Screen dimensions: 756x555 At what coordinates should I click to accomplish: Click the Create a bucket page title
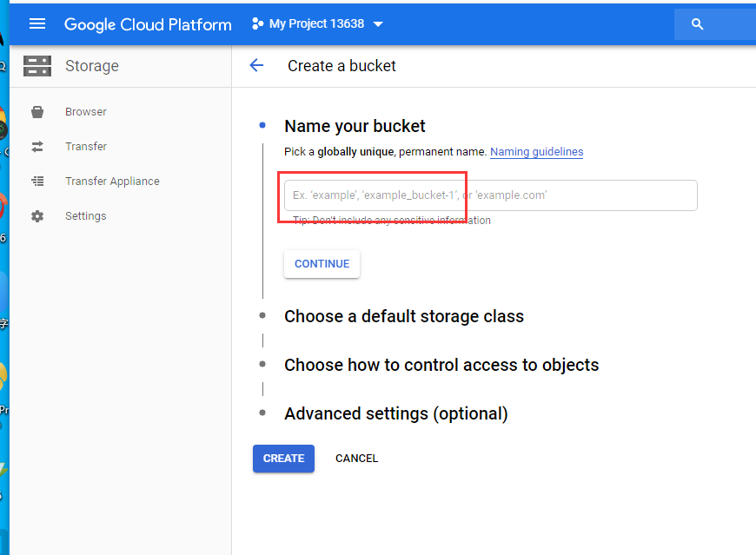[342, 65]
